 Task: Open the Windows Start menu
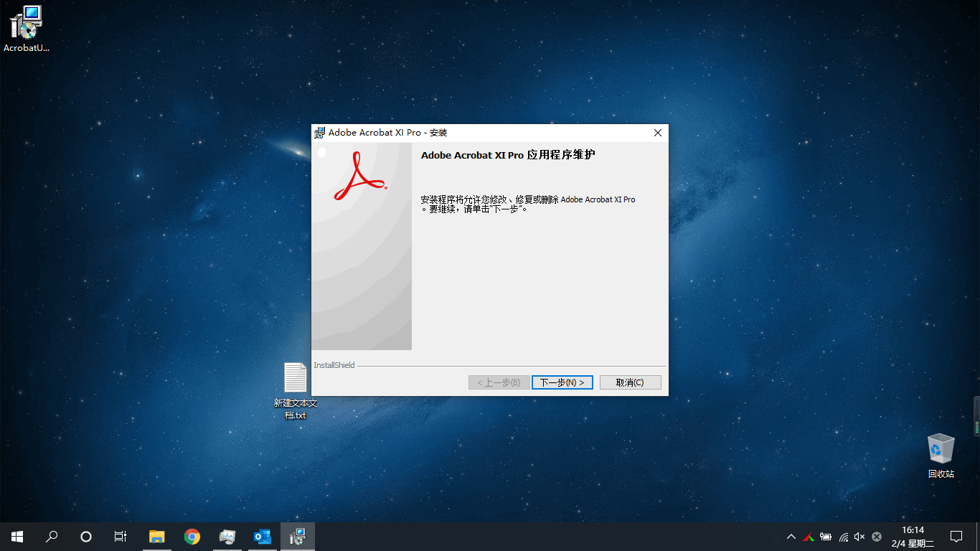point(17,537)
